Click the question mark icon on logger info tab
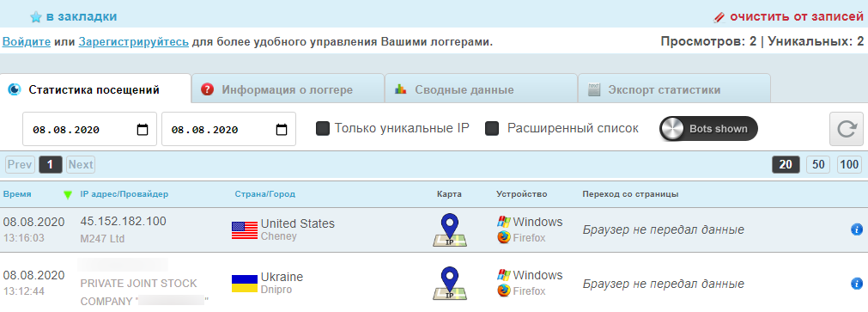Image resolution: width=868 pixels, height=312 pixels. pyautogui.click(x=207, y=89)
